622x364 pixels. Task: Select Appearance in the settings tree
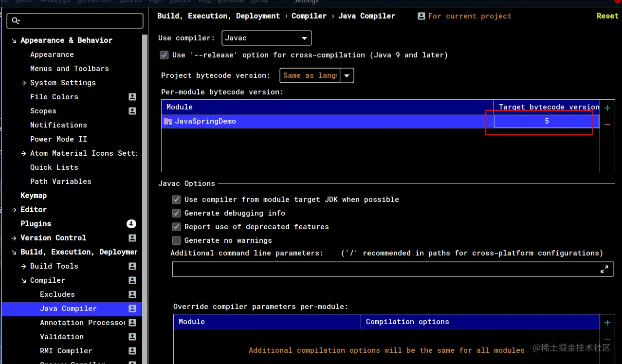(52, 55)
